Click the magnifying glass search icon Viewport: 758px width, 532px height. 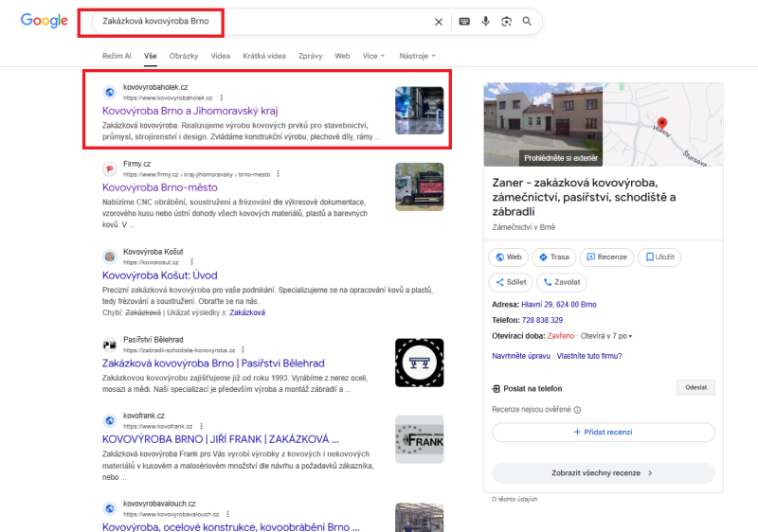(527, 22)
